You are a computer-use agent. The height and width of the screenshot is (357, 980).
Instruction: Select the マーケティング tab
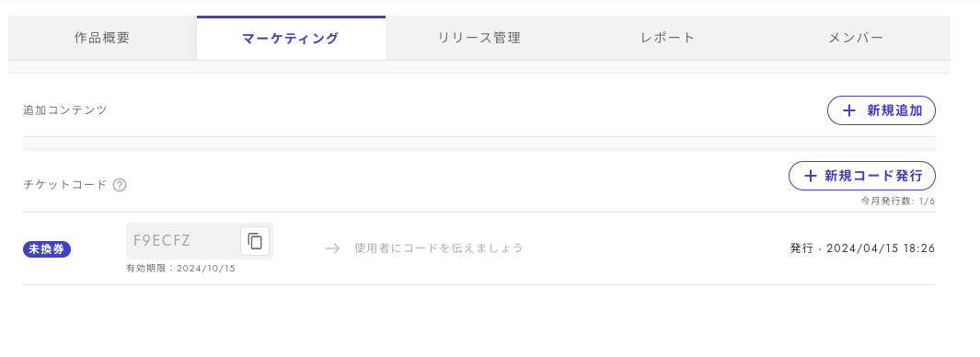pyautogui.click(x=291, y=38)
